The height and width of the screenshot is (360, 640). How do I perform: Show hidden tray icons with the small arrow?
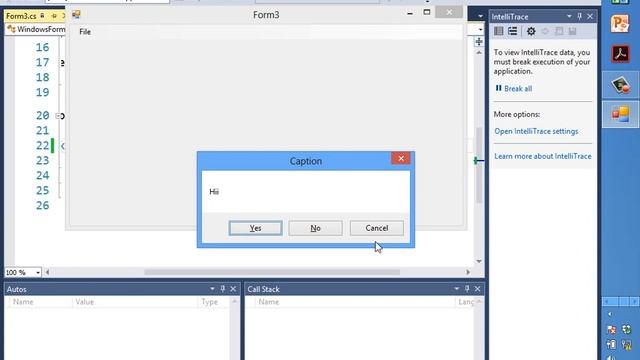pyautogui.click(x=610, y=314)
